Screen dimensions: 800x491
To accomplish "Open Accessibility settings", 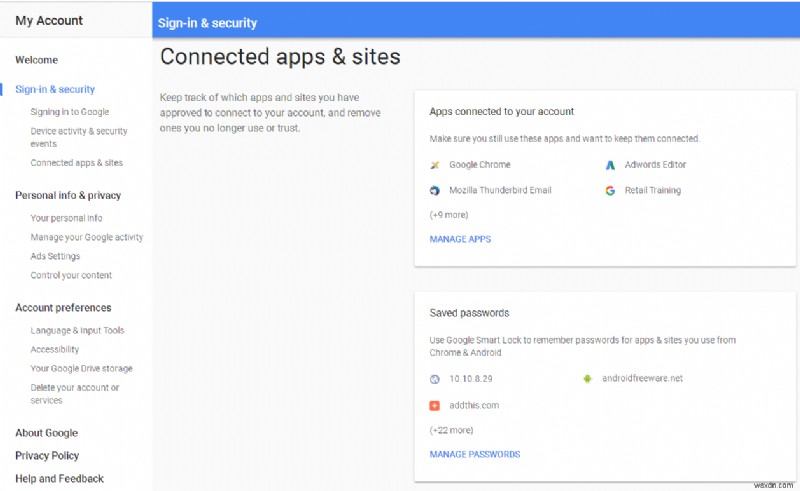I will point(55,349).
